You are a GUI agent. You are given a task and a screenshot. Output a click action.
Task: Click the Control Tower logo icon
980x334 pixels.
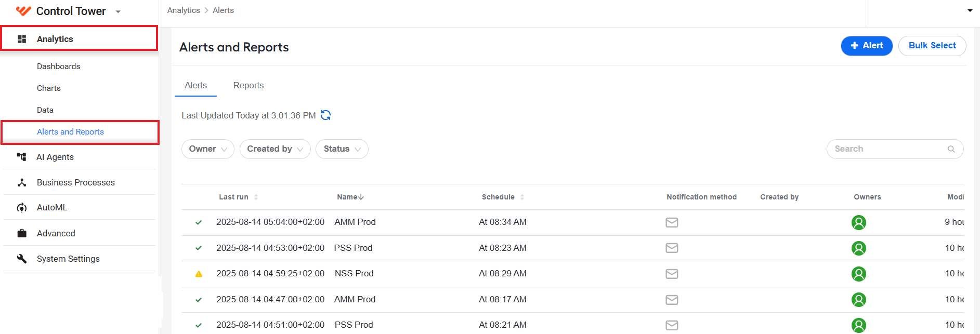tap(23, 11)
